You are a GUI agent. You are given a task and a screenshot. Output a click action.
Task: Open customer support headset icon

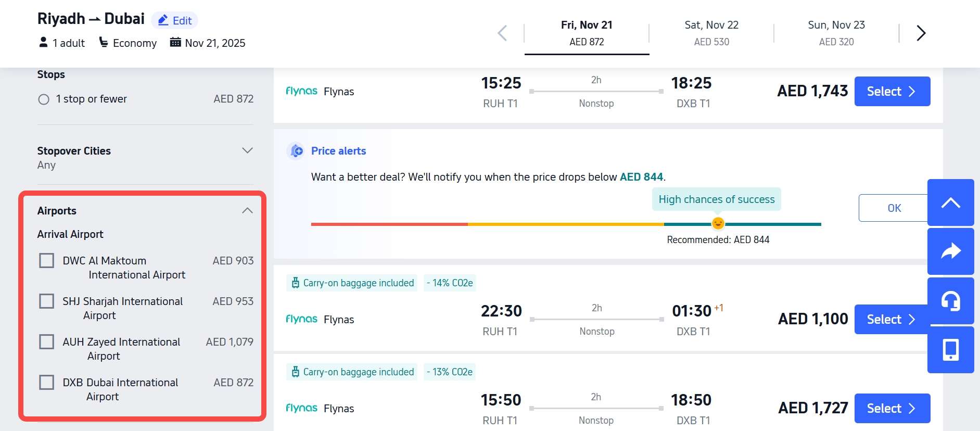click(x=950, y=301)
